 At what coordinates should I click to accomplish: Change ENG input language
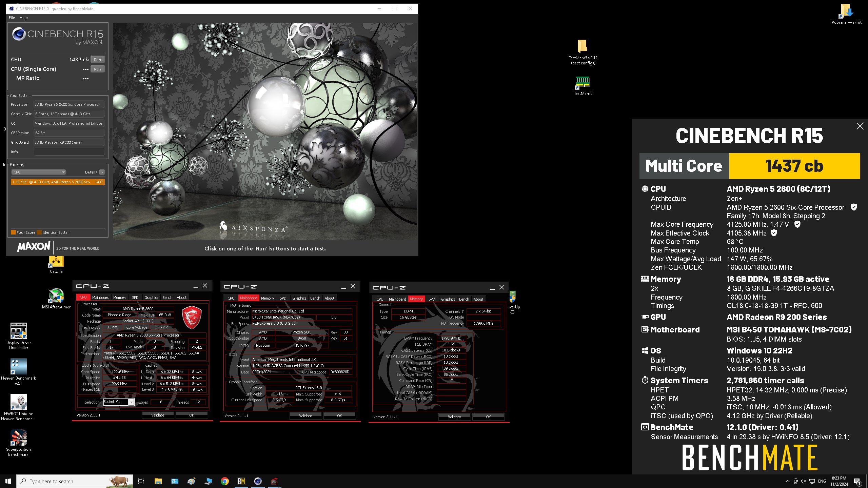pyautogui.click(x=822, y=481)
